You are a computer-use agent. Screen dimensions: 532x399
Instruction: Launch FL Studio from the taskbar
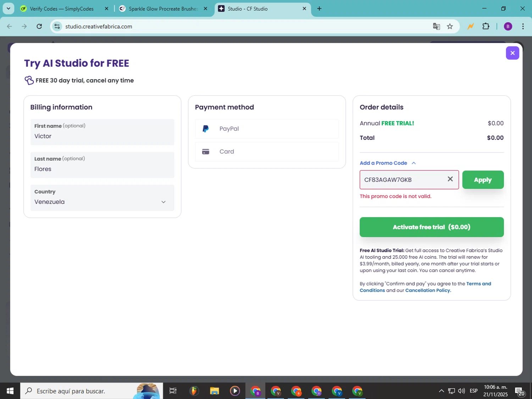coord(194,391)
